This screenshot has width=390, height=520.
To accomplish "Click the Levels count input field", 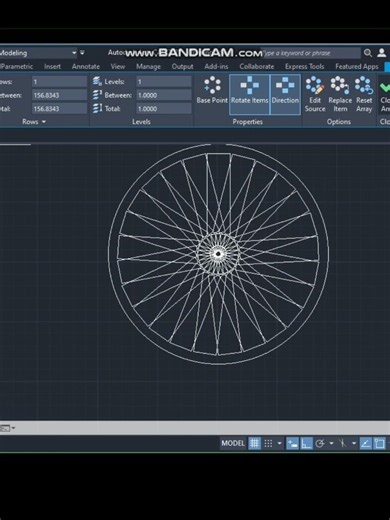I will [x=164, y=81].
